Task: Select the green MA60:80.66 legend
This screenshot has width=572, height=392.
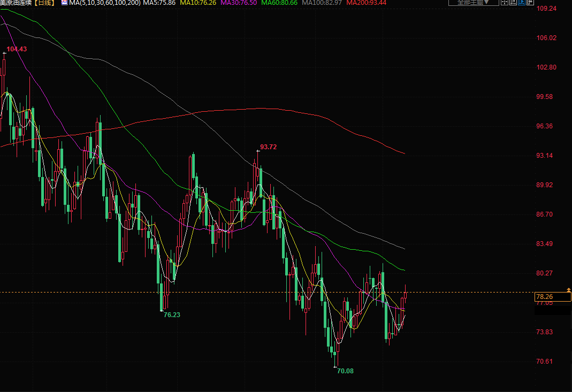Action: (279, 3)
